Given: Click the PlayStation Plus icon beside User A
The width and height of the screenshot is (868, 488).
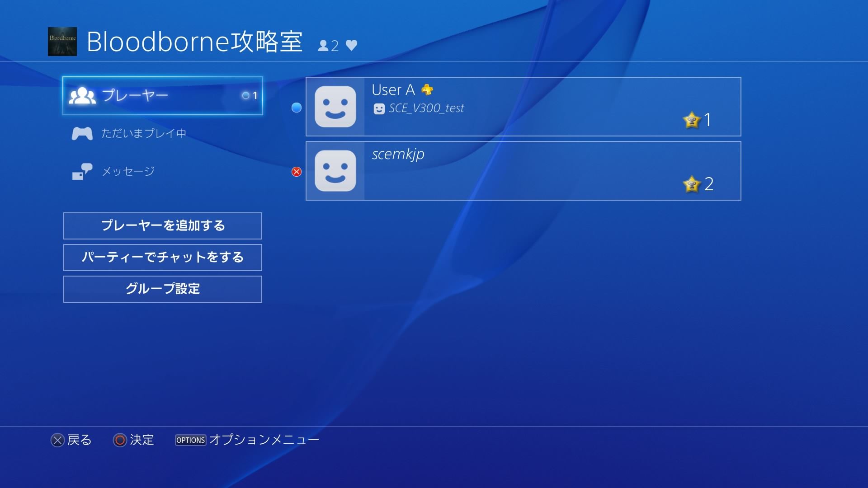Looking at the screenshot, I should 427,89.
